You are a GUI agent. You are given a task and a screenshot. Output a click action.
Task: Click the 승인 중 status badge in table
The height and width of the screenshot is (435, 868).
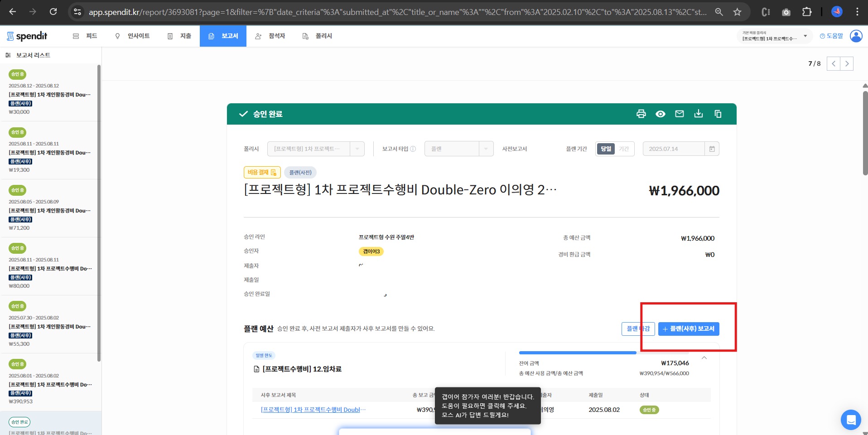click(x=649, y=410)
